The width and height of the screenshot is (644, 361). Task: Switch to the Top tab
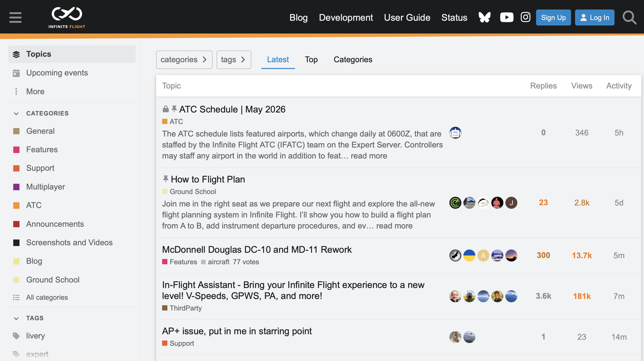(311, 59)
